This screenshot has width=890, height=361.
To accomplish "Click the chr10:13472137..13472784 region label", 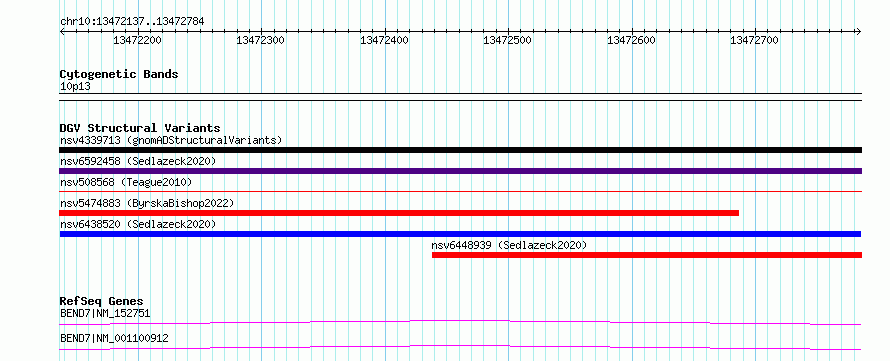I will [132, 22].
